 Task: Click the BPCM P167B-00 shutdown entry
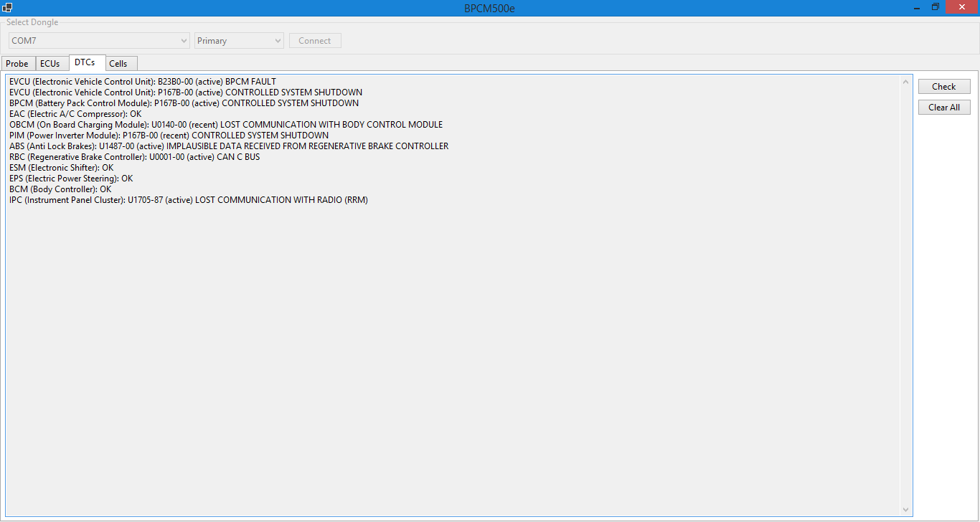pyautogui.click(x=184, y=103)
